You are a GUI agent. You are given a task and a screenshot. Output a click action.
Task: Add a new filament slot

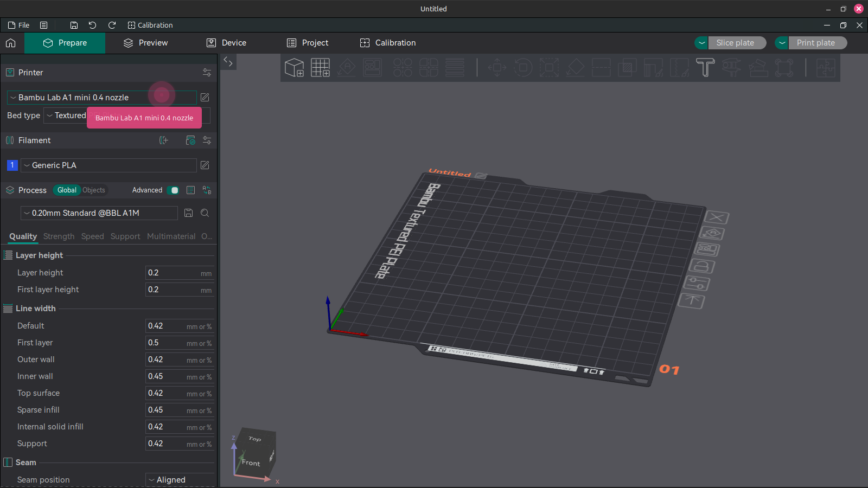click(163, 140)
